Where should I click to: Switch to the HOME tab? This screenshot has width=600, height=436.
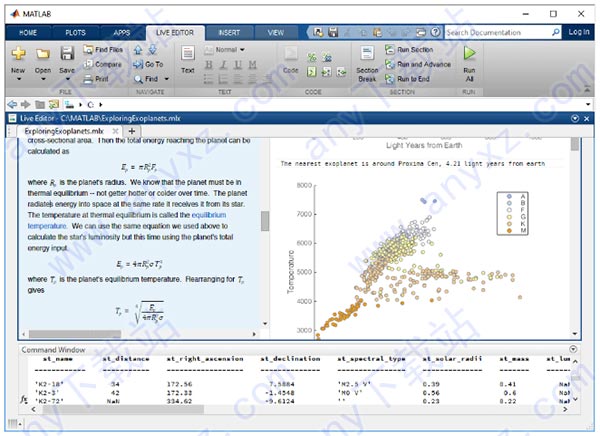coord(28,33)
